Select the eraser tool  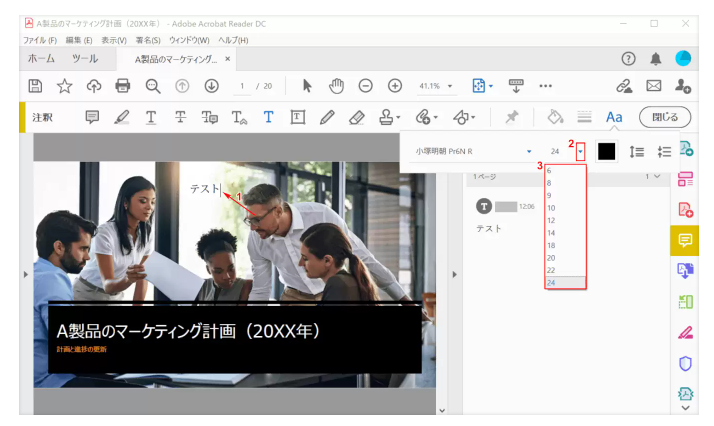pyautogui.click(x=356, y=117)
